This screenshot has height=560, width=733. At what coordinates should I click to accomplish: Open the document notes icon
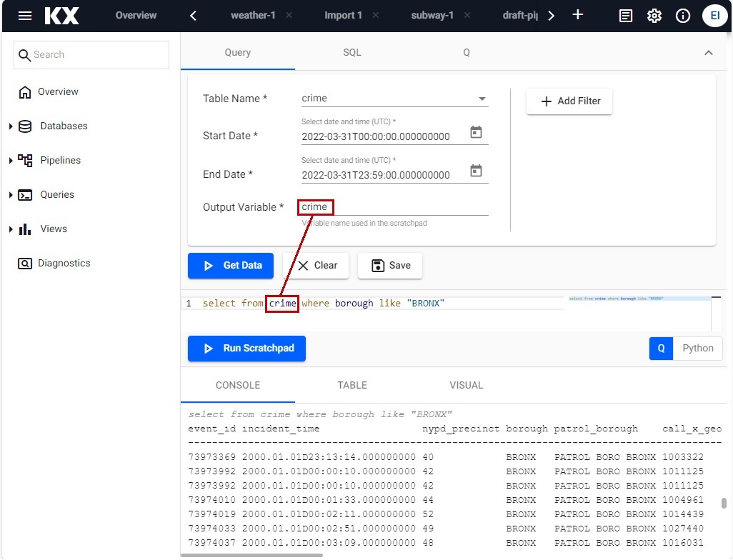626,16
